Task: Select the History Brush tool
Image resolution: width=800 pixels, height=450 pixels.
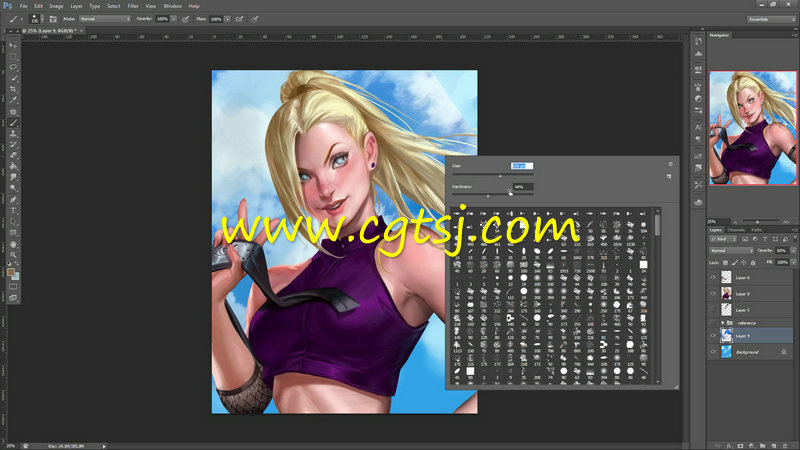Action: (13, 145)
